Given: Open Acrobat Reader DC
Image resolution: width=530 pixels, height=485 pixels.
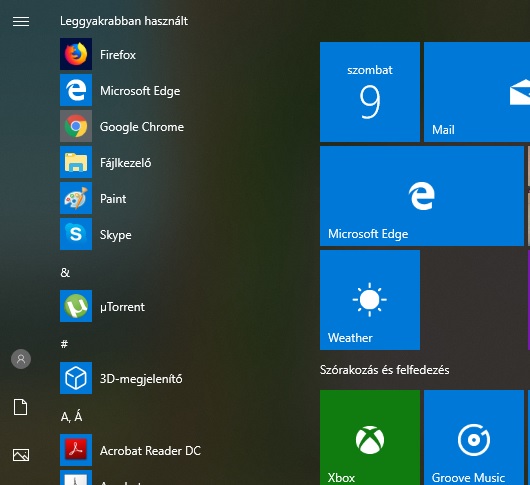Looking at the screenshot, I should pyautogui.click(x=130, y=450).
